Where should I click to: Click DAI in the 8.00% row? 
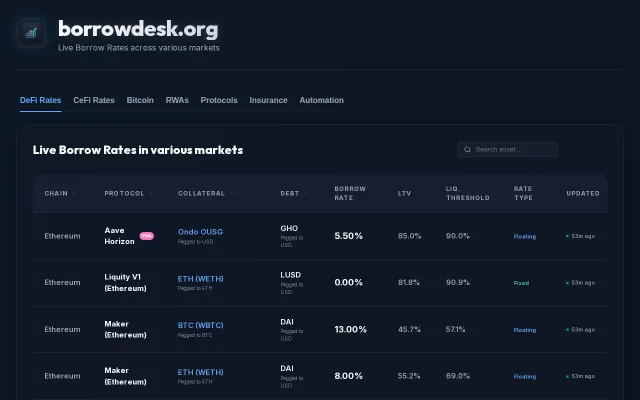(x=287, y=369)
